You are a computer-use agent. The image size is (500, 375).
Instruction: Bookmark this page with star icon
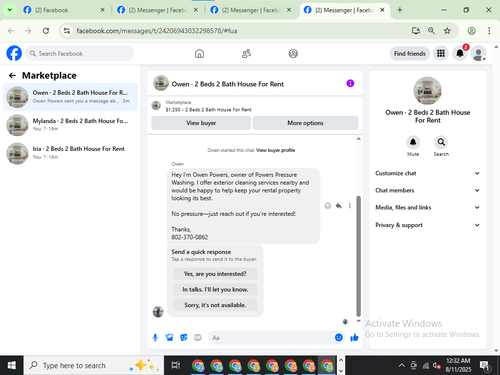(x=447, y=31)
